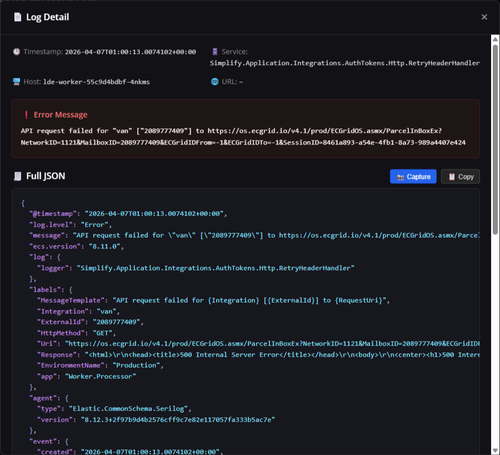Click the red exclamation Error Message icon
Viewport: 500px width, 455px height.
click(x=26, y=115)
